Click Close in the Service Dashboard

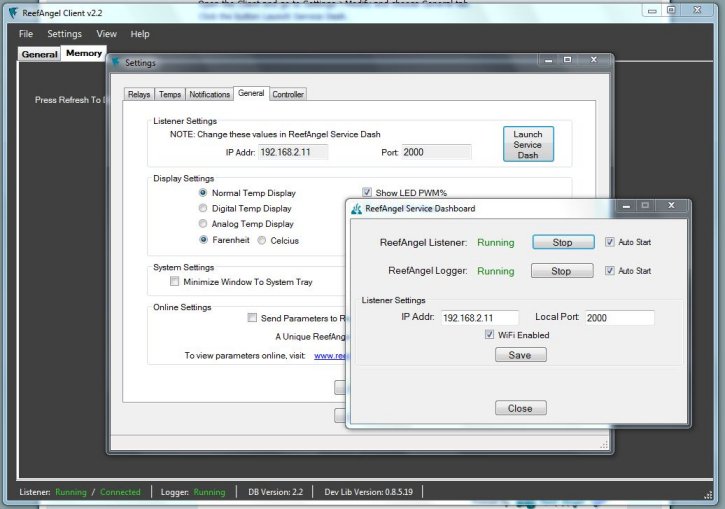[521, 408]
